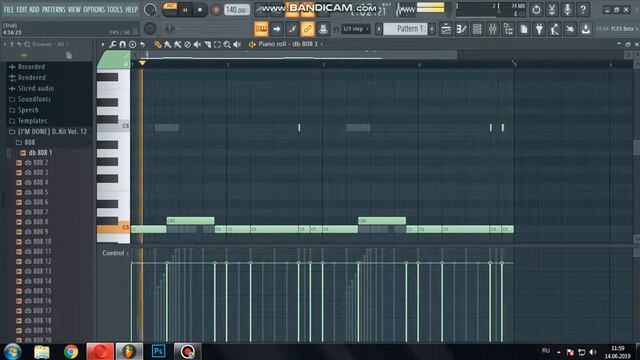640x360 pixels.
Task: Open the ADD menu
Action: point(35,9)
